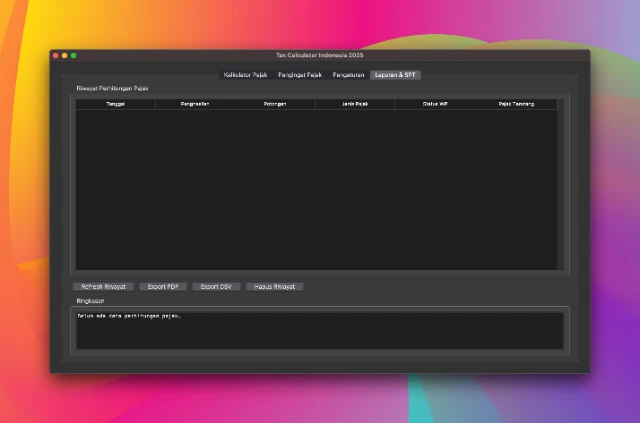
Task: Click inside the Ringkasan summary text box
Action: (320, 330)
